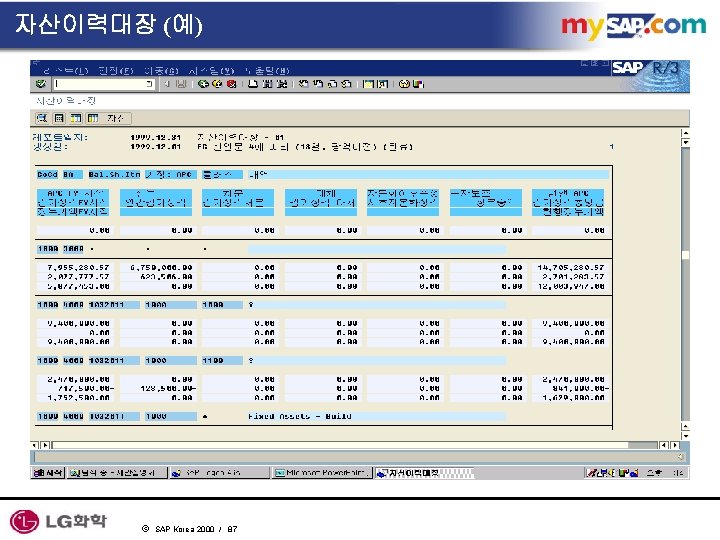Select value 1,629,000.00 in last column
This screenshot has height=540, width=720.
(573, 398)
